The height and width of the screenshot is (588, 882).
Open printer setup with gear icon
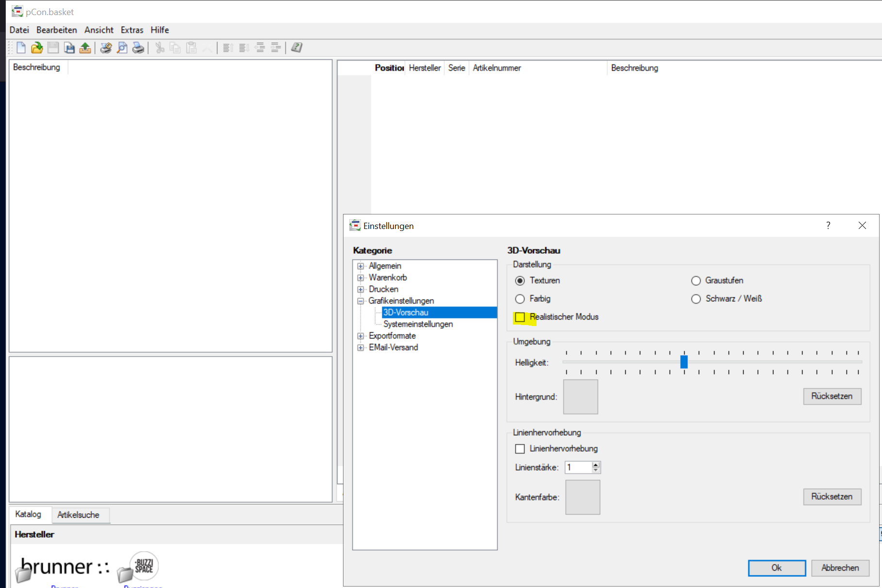(106, 48)
